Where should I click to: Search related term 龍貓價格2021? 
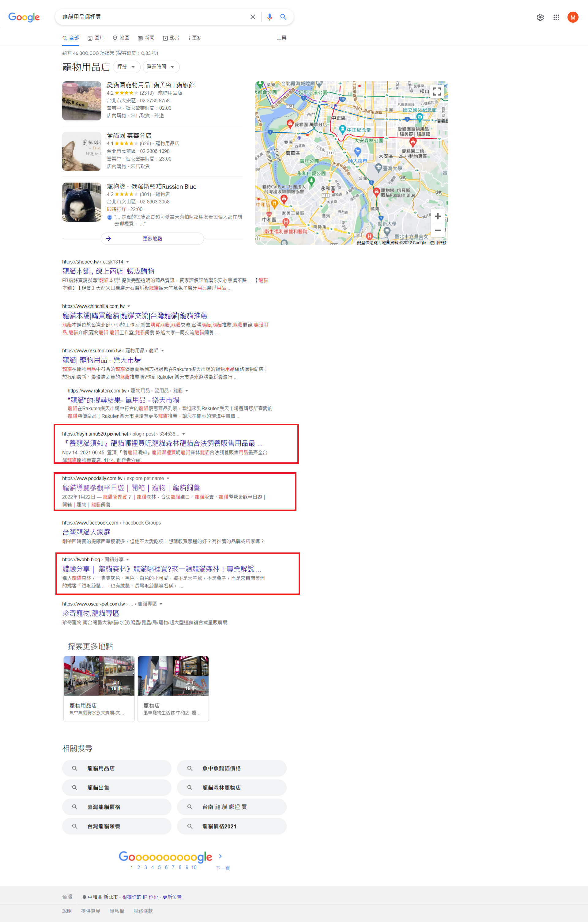pyautogui.click(x=232, y=826)
